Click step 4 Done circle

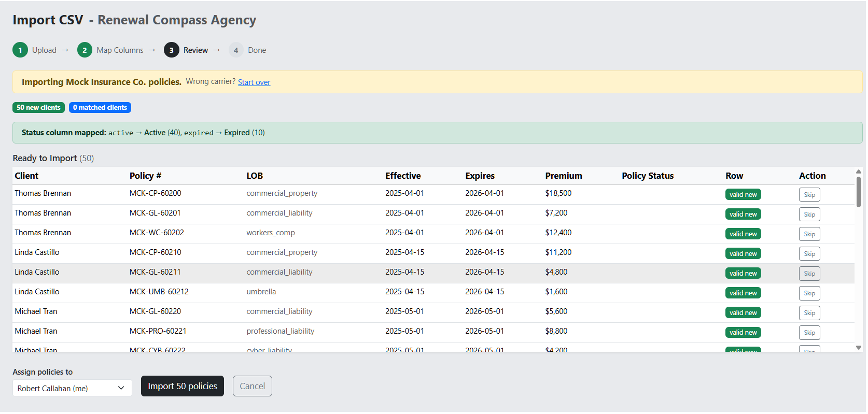tap(236, 50)
